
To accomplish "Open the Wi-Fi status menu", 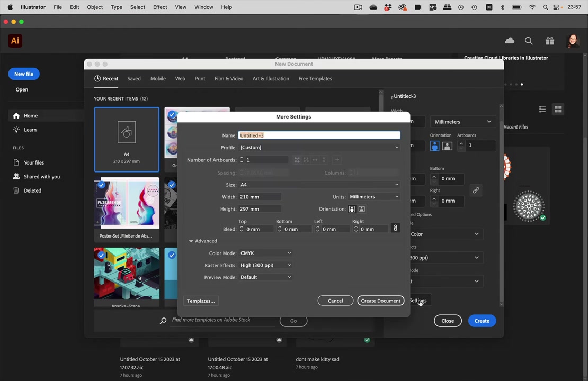I will coord(532,7).
